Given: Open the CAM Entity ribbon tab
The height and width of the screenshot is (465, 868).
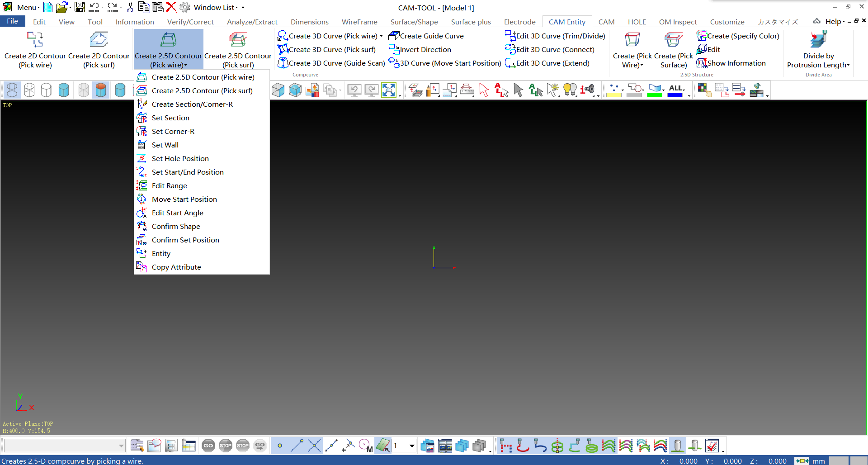Looking at the screenshot, I should pos(567,22).
